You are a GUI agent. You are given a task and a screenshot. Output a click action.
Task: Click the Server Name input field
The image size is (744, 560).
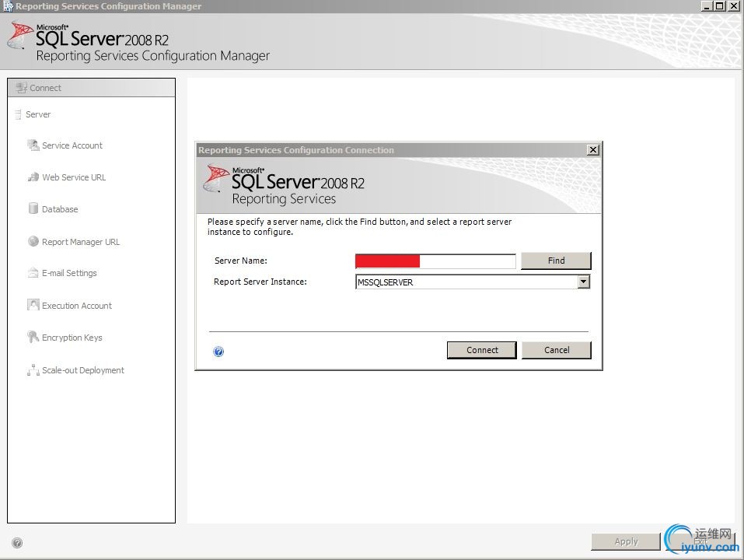[435, 261]
